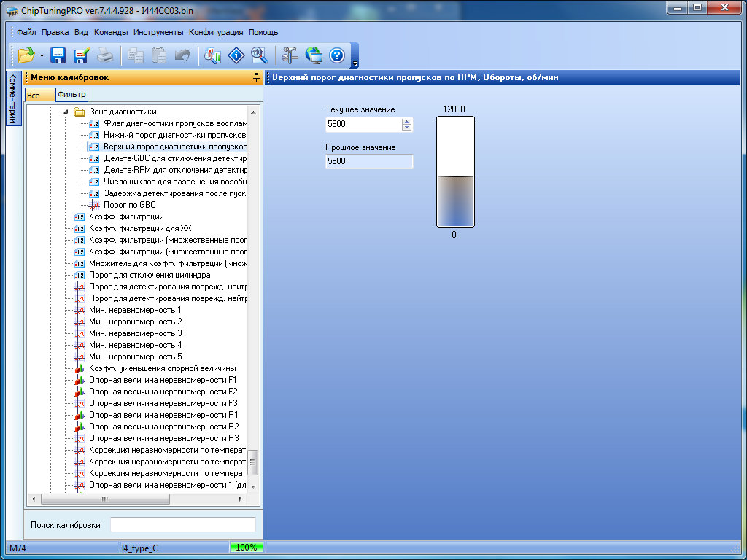Pin the Меню калибровок panel

256,77
